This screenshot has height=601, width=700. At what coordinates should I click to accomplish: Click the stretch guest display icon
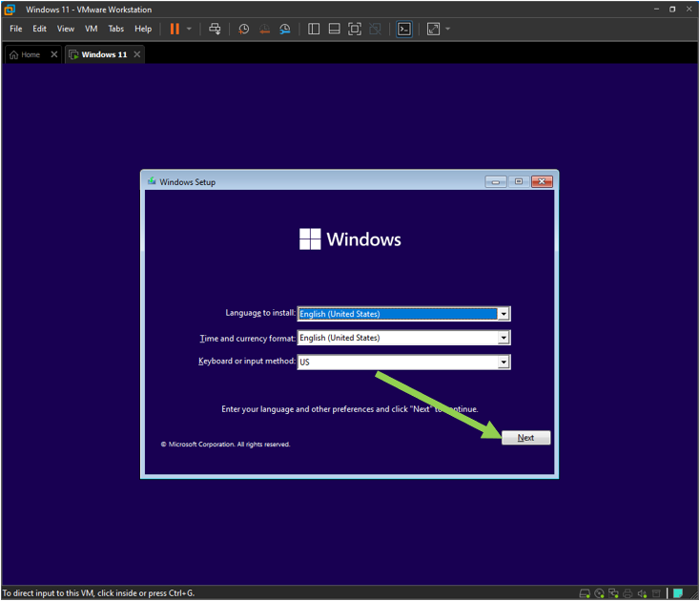point(433,29)
